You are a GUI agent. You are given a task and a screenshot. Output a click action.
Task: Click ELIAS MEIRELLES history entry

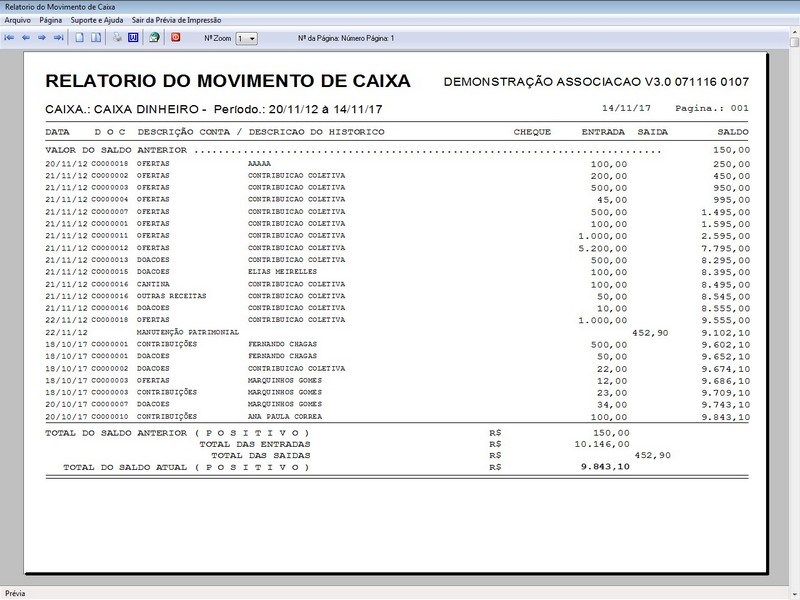point(282,271)
